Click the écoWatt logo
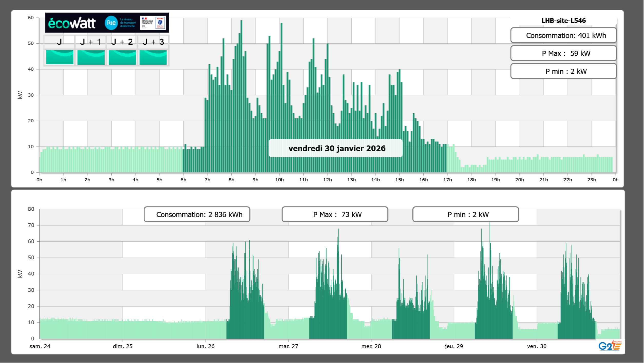The width and height of the screenshot is (644, 363). (x=72, y=23)
